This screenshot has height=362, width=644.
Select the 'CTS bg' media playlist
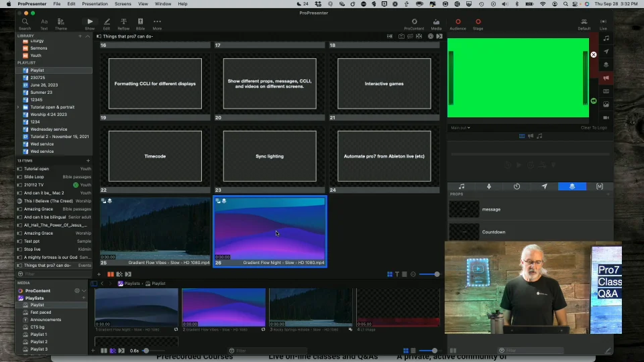tap(37, 327)
